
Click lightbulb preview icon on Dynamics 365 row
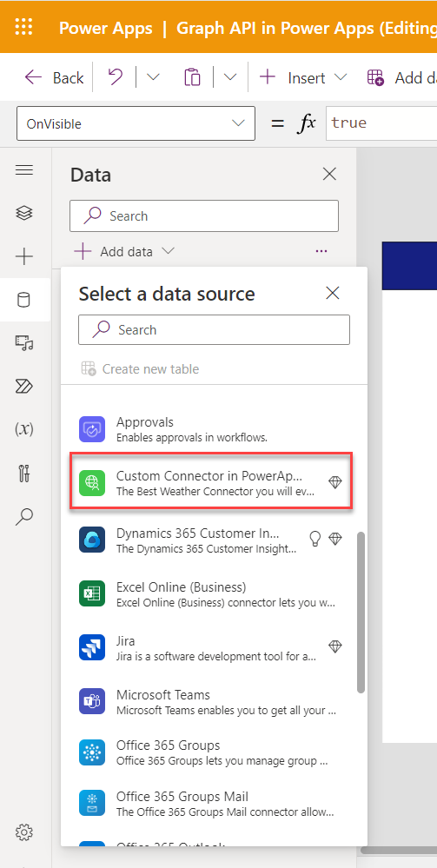[315, 539]
